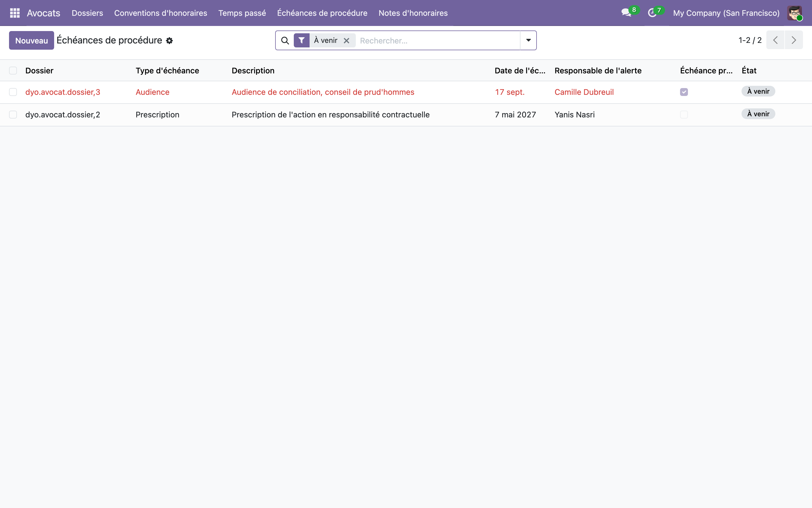Select the dyo.avocat.dossier,3 row checkbox
Viewport: 812px width, 508px height.
point(13,92)
